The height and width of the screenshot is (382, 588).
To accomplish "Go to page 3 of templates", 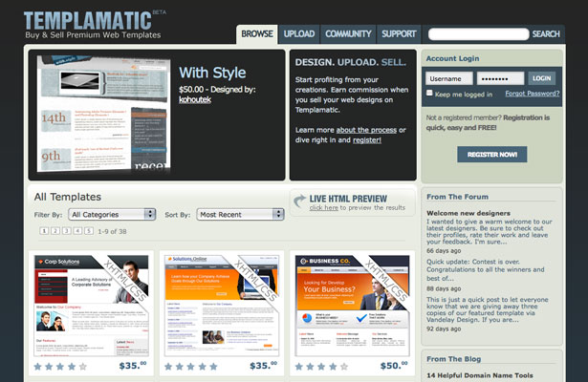I will [66, 231].
